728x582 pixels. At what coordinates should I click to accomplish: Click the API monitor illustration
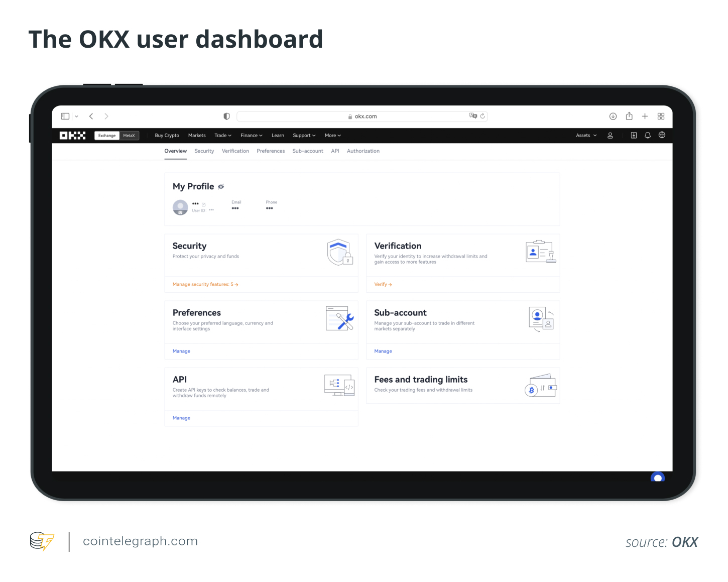pyautogui.click(x=340, y=385)
